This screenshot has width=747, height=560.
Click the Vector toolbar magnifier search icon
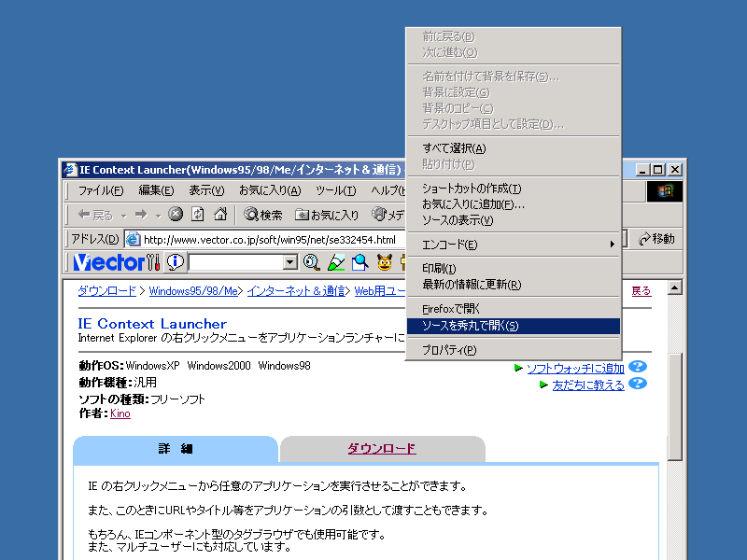pos(312,262)
